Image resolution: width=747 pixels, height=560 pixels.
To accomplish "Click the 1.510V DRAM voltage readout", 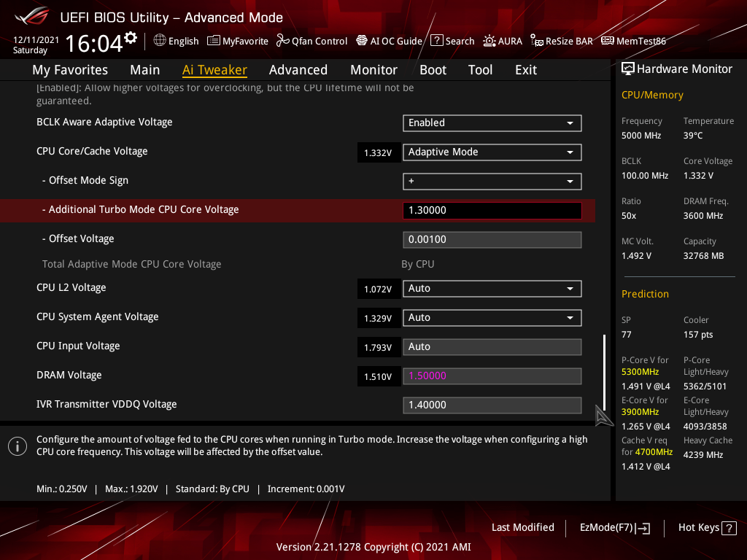I will coord(379,377).
